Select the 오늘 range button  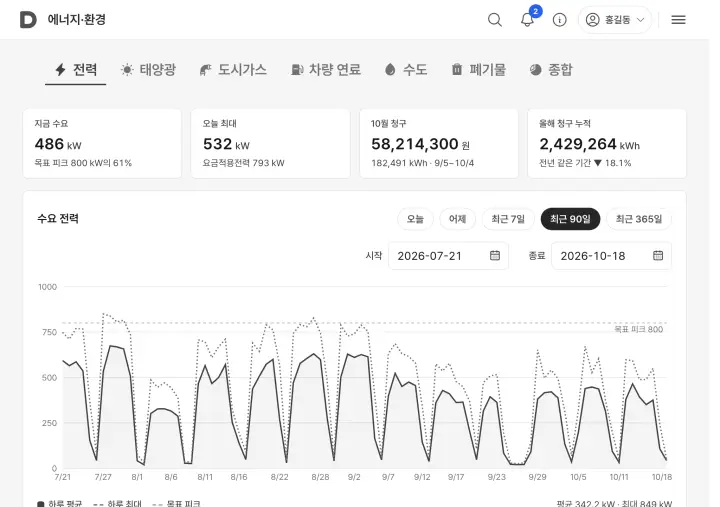tap(415, 219)
